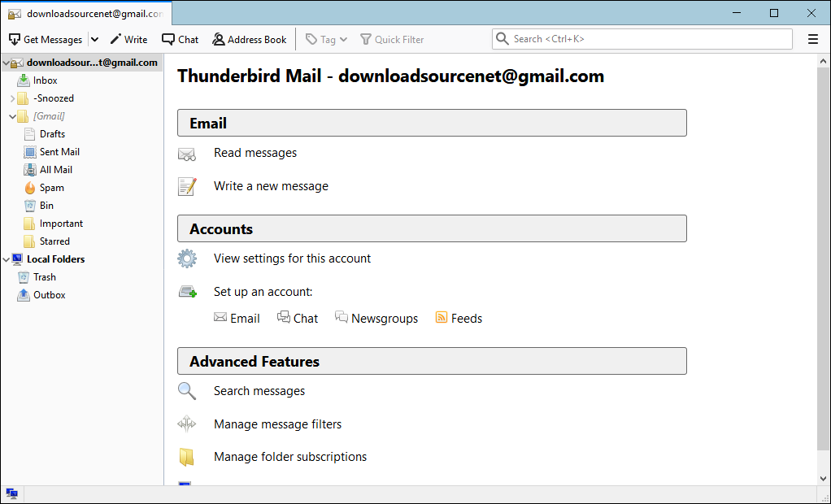
Task: Set up a Feeds account
Action: (x=459, y=318)
